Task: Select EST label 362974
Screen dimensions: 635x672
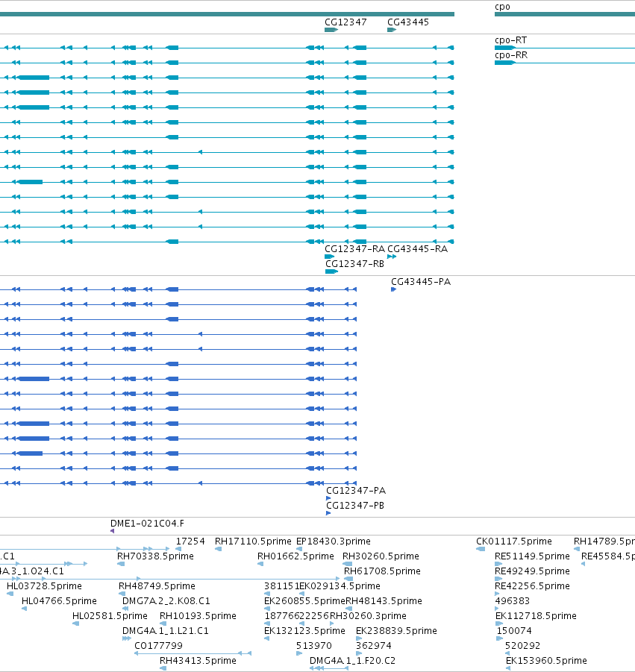Action: [373, 646]
